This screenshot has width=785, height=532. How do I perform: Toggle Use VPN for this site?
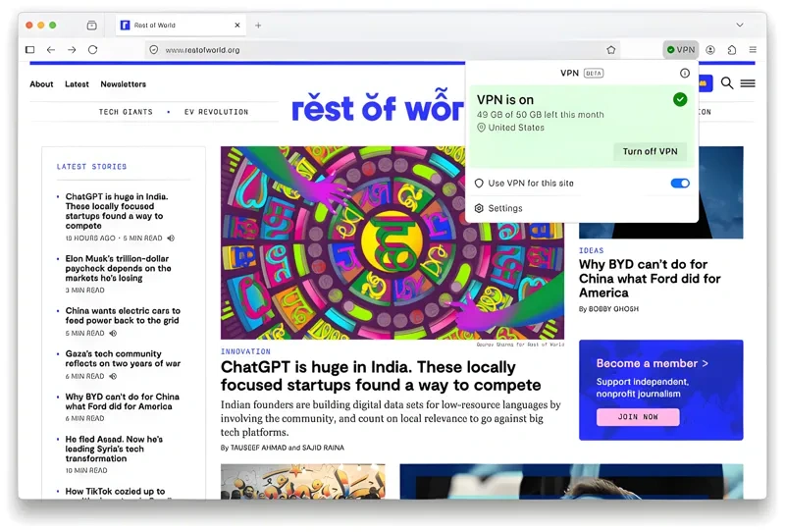tap(679, 184)
